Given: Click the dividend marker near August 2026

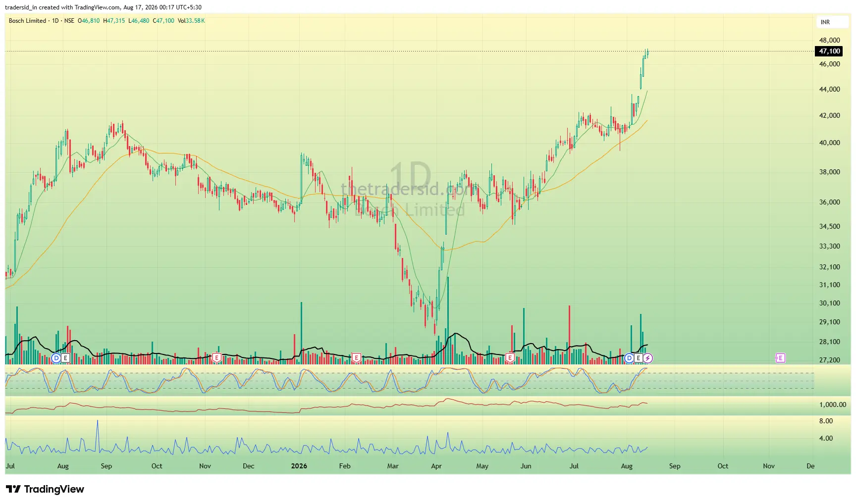Looking at the screenshot, I should [x=629, y=358].
